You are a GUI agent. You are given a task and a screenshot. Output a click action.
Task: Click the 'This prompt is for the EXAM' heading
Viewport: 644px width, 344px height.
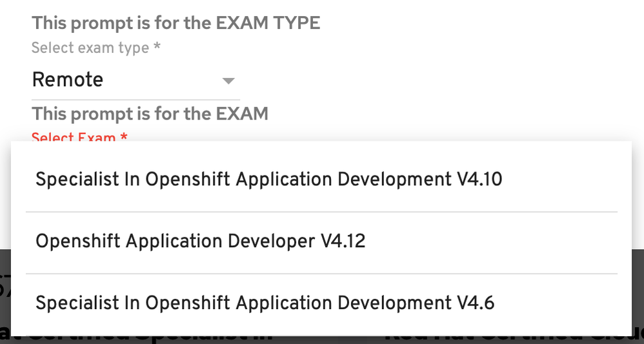click(x=150, y=114)
